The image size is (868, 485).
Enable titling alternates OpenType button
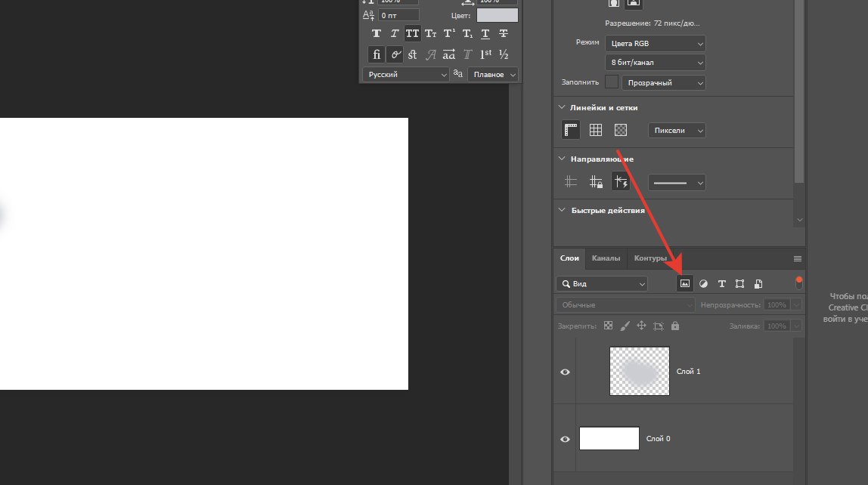click(x=467, y=54)
